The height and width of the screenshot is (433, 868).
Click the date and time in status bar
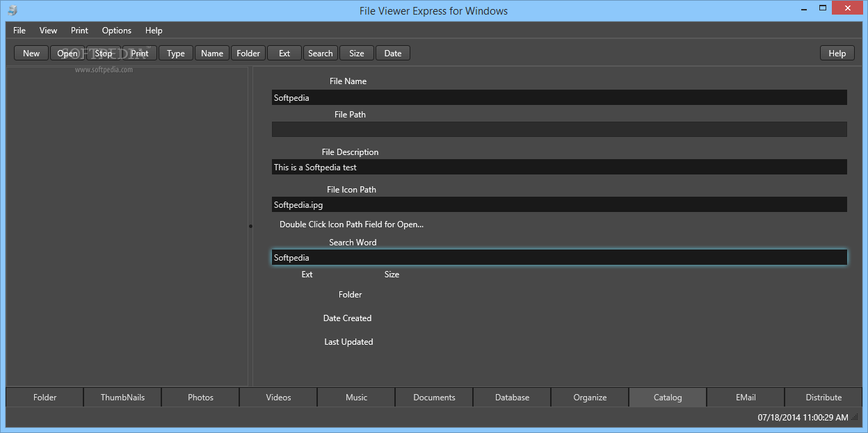pyautogui.click(x=803, y=418)
